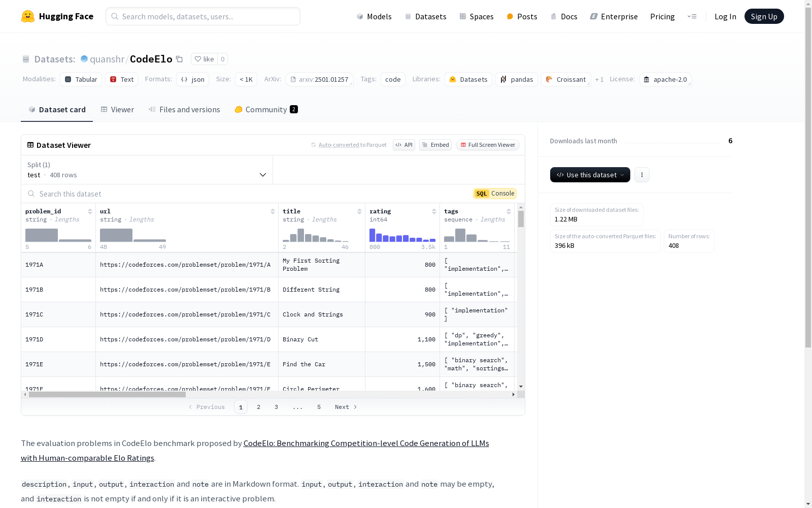
Task: Go to page 5 of the table
Action: tap(319, 407)
